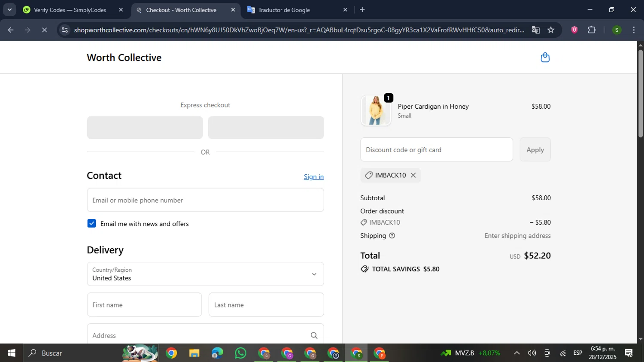This screenshot has width=644, height=362.
Task: Open the Extensions puzzle icon
Action: tap(592, 30)
